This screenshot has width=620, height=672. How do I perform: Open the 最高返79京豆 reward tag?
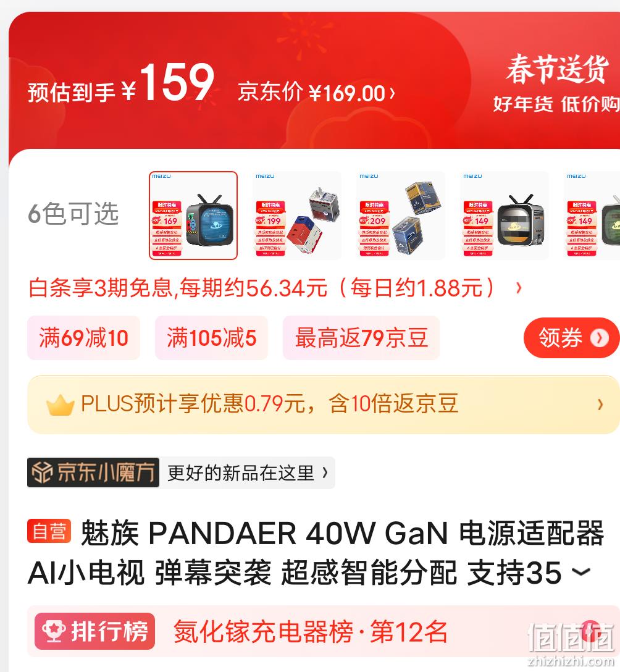click(361, 338)
